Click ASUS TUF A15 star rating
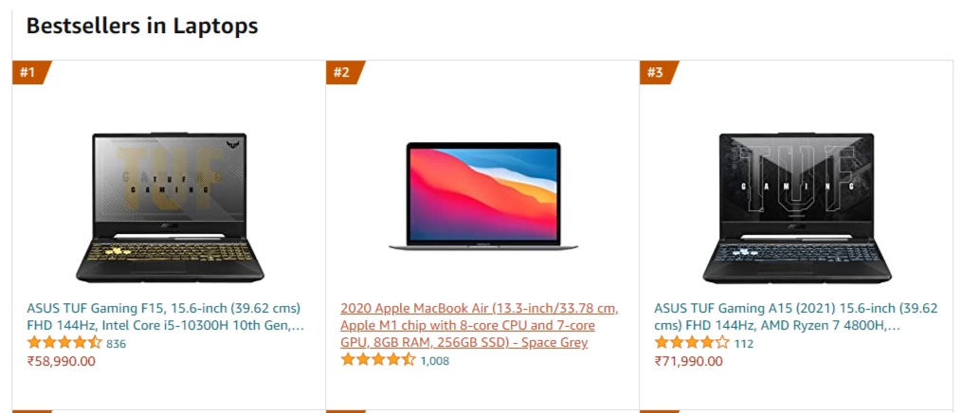Image resolution: width=980 pixels, height=413 pixels. [x=692, y=343]
